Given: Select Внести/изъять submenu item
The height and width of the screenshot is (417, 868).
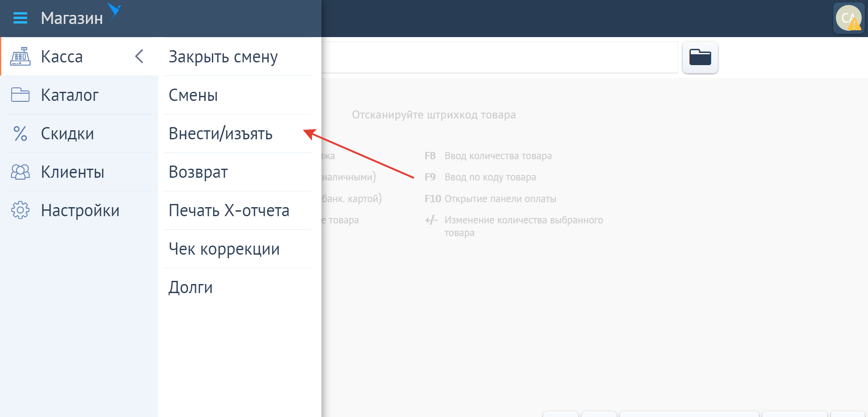Looking at the screenshot, I should pyautogui.click(x=237, y=133).
